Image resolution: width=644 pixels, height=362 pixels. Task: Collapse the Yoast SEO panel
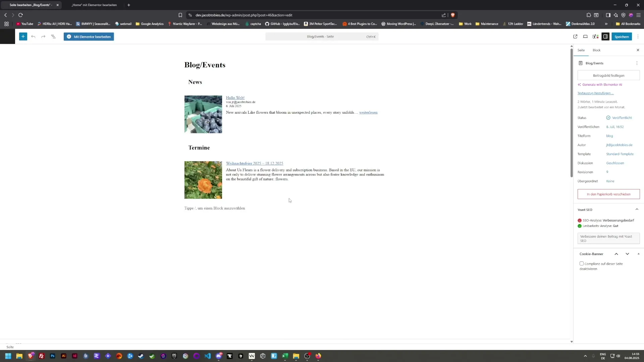point(637,209)
